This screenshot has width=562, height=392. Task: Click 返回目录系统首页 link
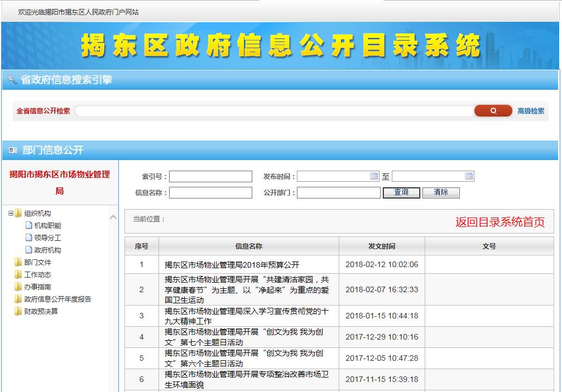coord(500,222)
